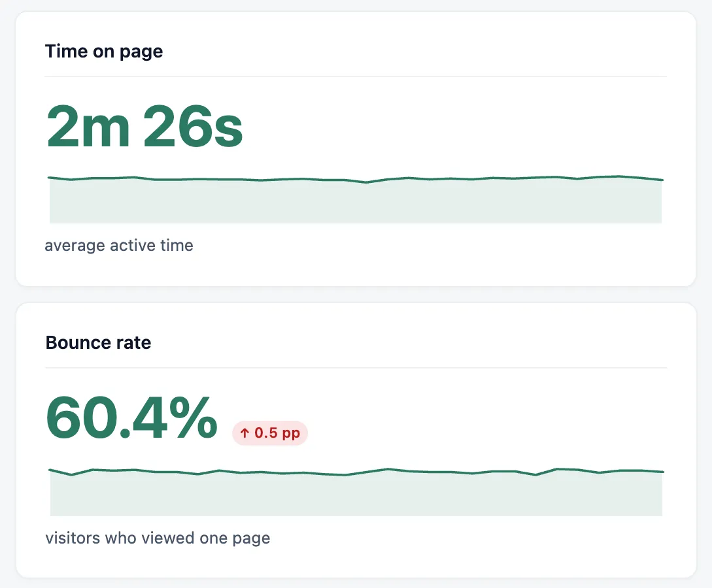The height and width of the screenshot is (588, 712).
Task: Click the Time on page sparkline chart
Action: click(356, 200)
